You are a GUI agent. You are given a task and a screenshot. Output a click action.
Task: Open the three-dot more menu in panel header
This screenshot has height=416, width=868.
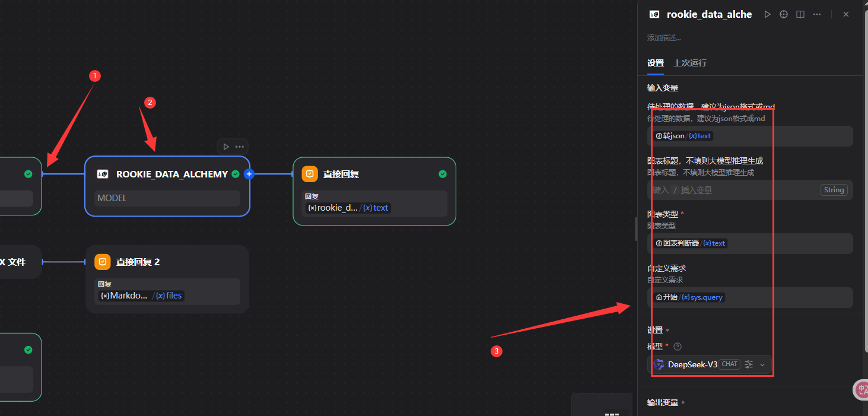(x=817, y=14)
